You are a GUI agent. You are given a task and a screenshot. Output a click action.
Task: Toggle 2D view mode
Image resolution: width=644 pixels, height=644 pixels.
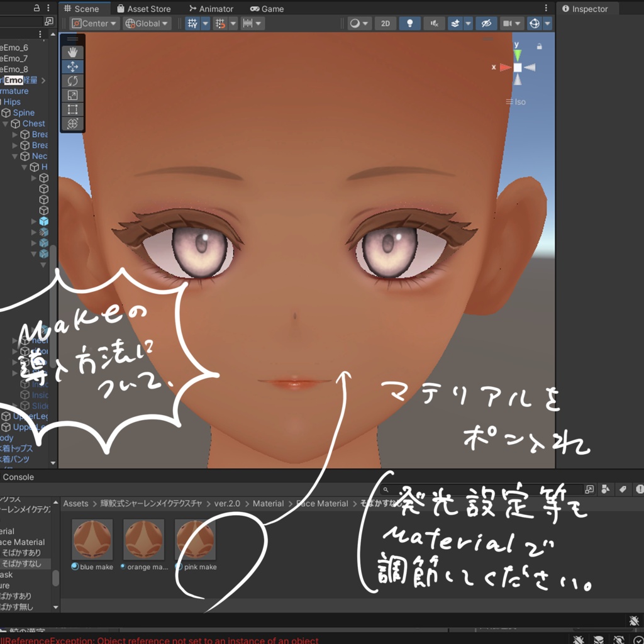[386, 23]
